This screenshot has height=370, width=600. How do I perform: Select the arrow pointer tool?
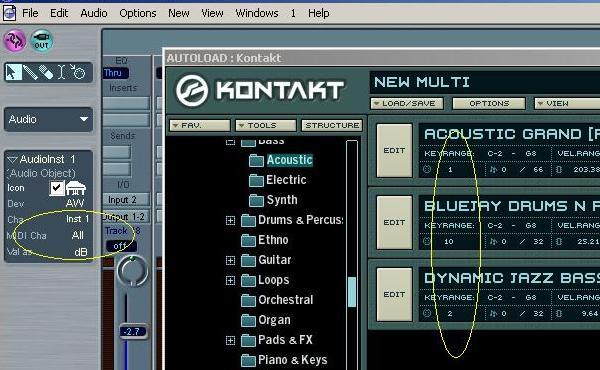coord(13,72)
